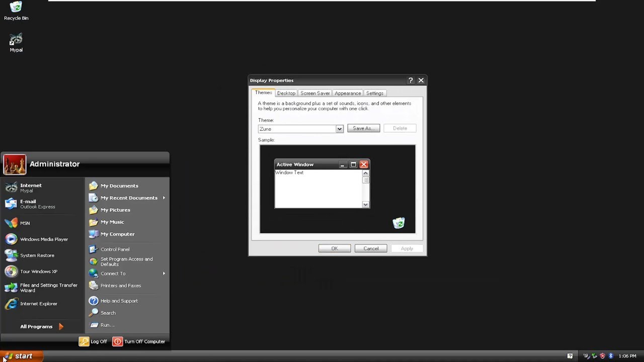Open the Recycle Bin desktop icon
The width and height of the screenshot is (644, 362).
(16, 11)
